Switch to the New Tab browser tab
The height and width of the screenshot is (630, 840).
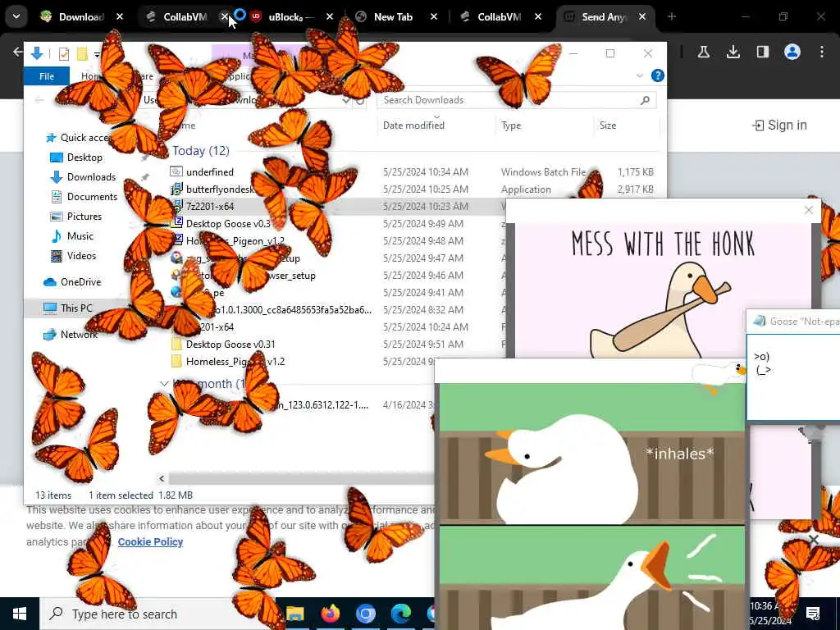393,17
